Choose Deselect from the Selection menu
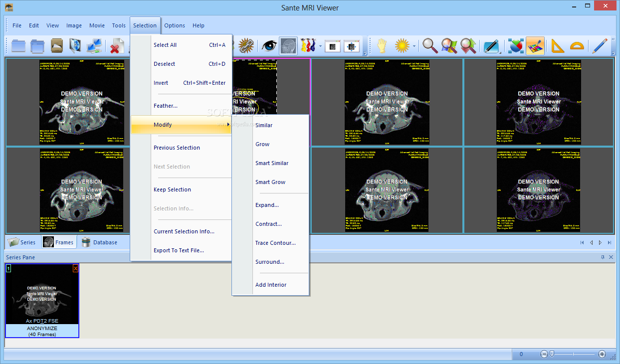This screenshot has height=364, width=620. [181, 64]
